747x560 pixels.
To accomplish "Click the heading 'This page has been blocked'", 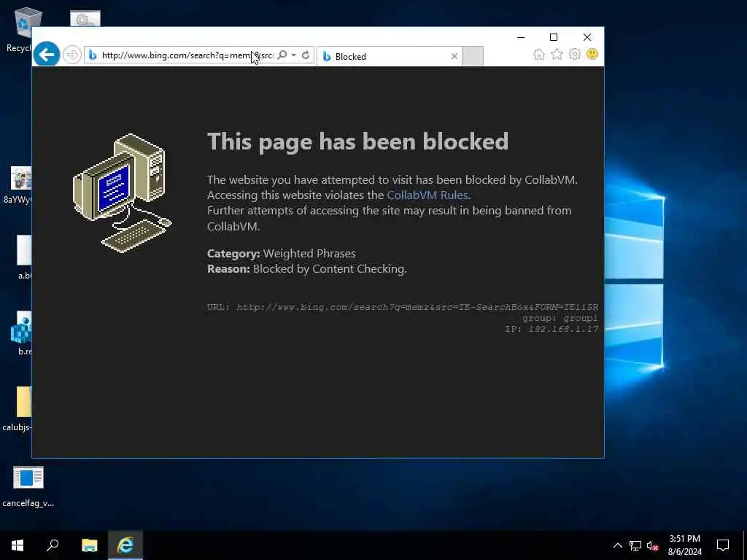I will (357, 141).
